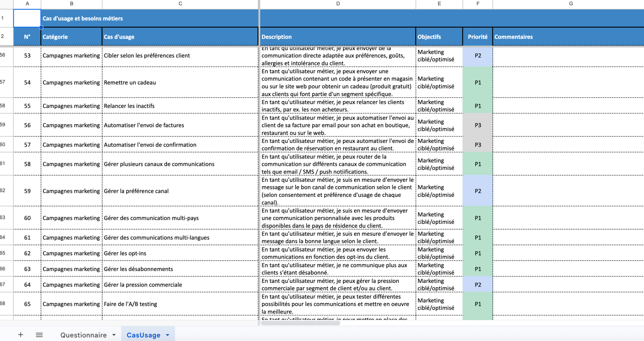Click the empty Commentaires cell for row 54
The image size is (644, 341).
pyautogui.click(x=568, y=82)
